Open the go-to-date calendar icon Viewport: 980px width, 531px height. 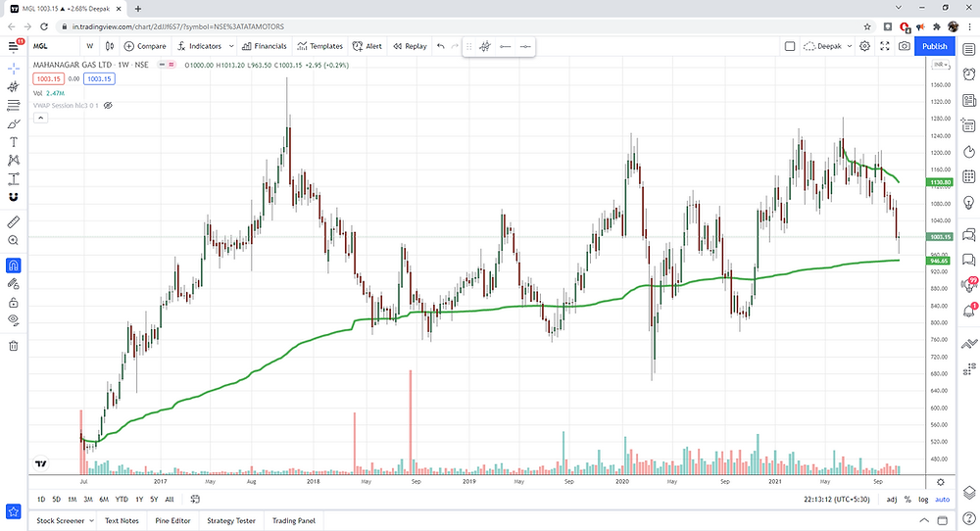tap(195, 499)
